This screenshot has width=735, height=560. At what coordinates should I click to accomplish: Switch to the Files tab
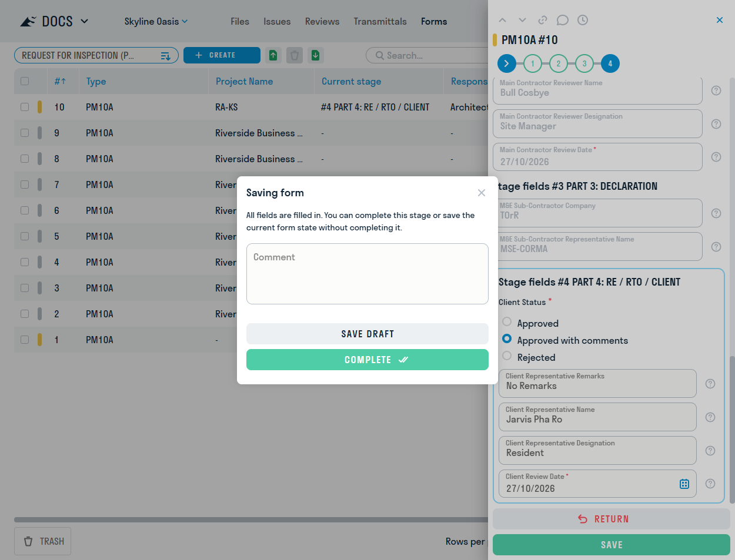click(x=240, y=21)
